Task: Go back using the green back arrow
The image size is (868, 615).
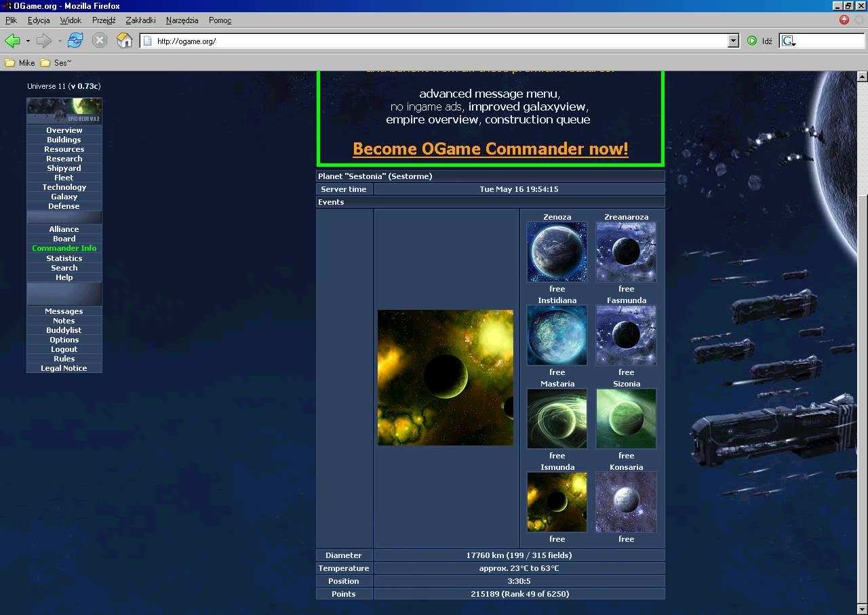Action: tap(12, 41)
